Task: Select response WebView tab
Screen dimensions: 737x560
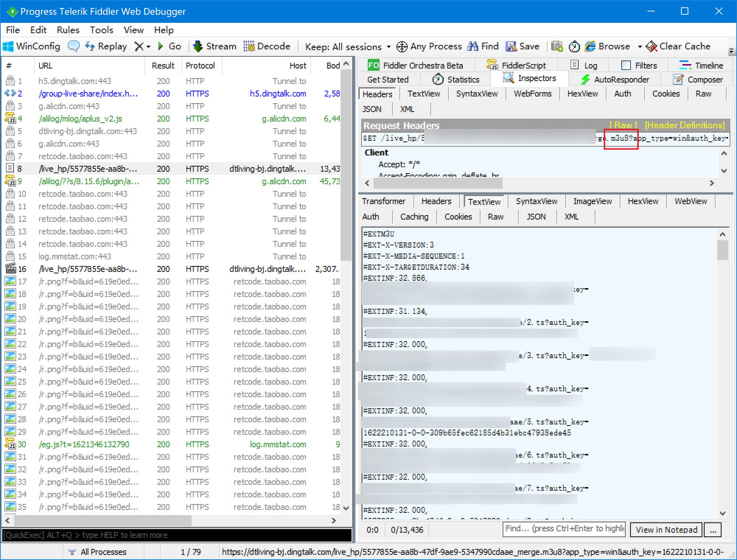Action: tap(691, 201)
